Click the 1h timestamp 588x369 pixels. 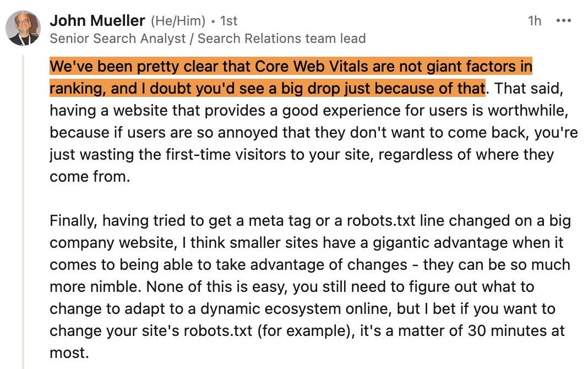coord(535,21)
